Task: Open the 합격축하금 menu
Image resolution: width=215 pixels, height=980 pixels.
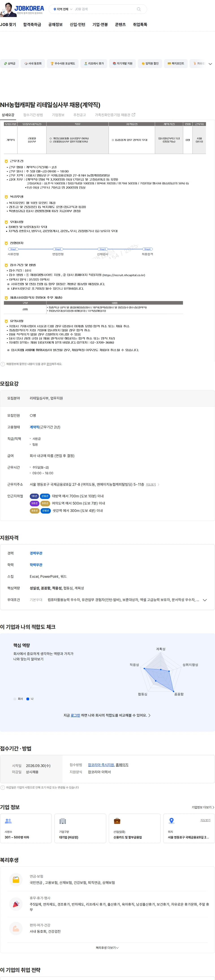Action: tap(32, 24)
